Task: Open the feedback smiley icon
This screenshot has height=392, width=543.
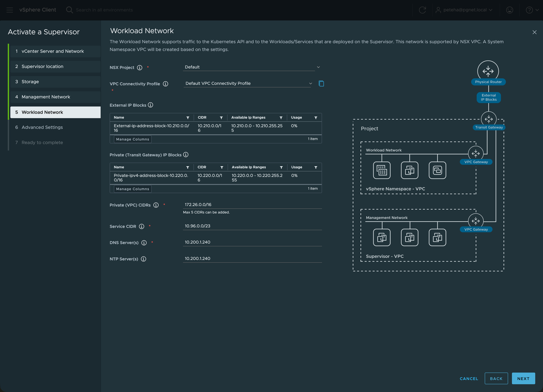Action: (510, 10)
